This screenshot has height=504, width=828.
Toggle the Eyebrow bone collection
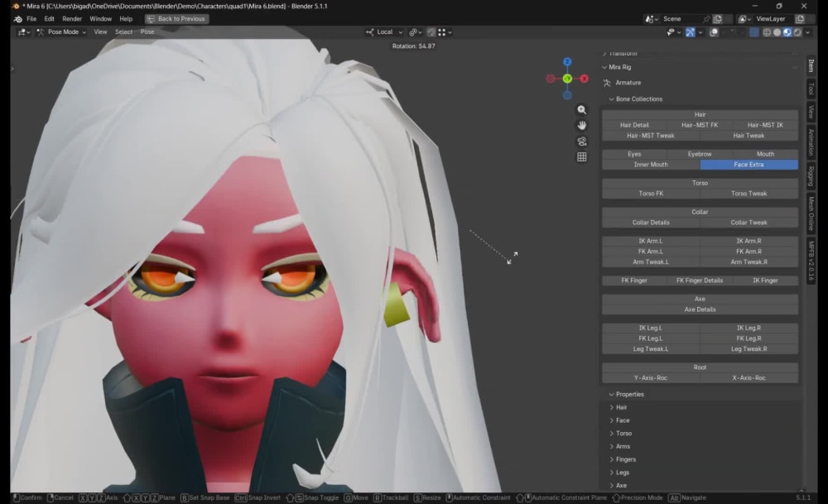click(x=700, y=154)
